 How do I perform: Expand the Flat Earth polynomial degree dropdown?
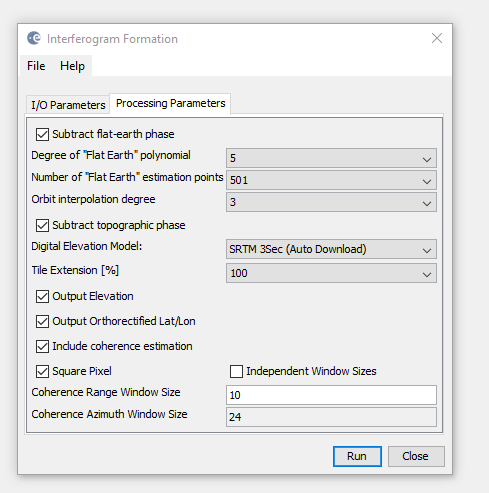point(331,158)
